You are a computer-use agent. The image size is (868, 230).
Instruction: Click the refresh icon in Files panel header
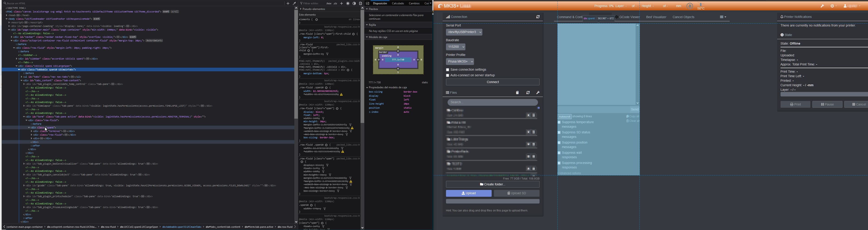click(x=528, y=92)
